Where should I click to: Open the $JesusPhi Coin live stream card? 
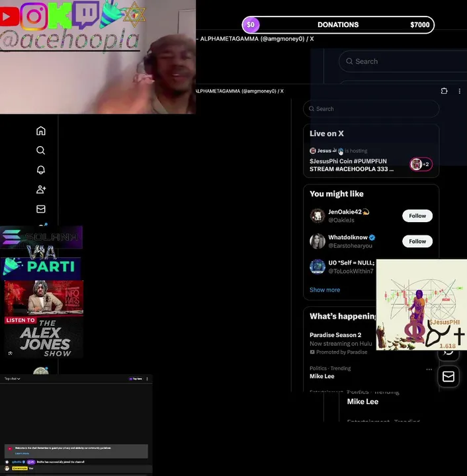371,161
